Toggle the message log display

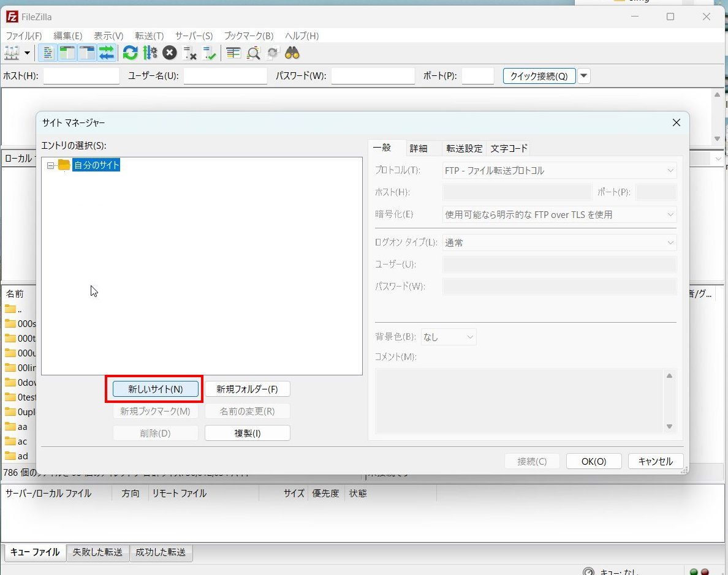[x=47, y=53]
